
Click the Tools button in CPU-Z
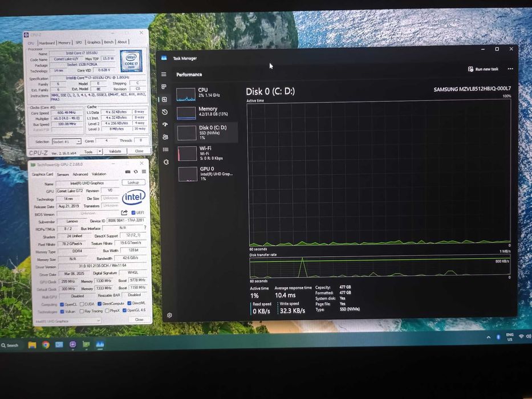tap(88, 152)
